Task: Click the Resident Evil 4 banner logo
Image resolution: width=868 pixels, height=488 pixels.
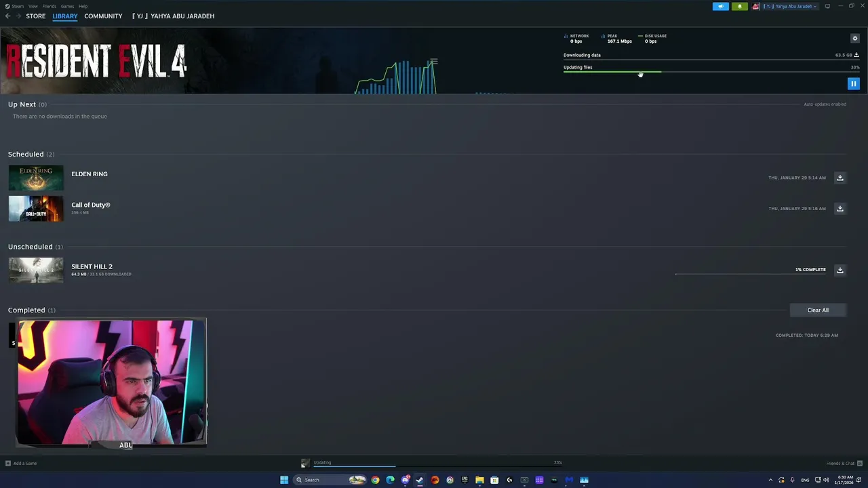Action: (96, 62)
